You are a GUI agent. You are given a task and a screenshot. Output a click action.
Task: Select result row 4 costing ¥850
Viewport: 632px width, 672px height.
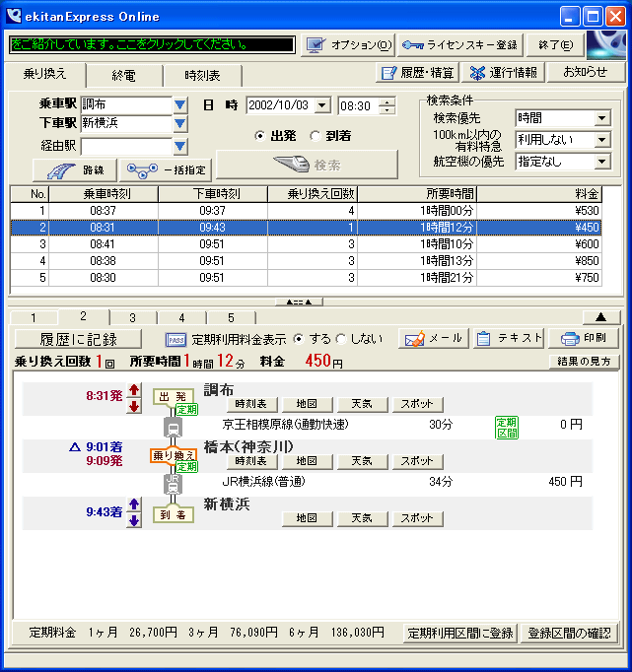point(306,261)
